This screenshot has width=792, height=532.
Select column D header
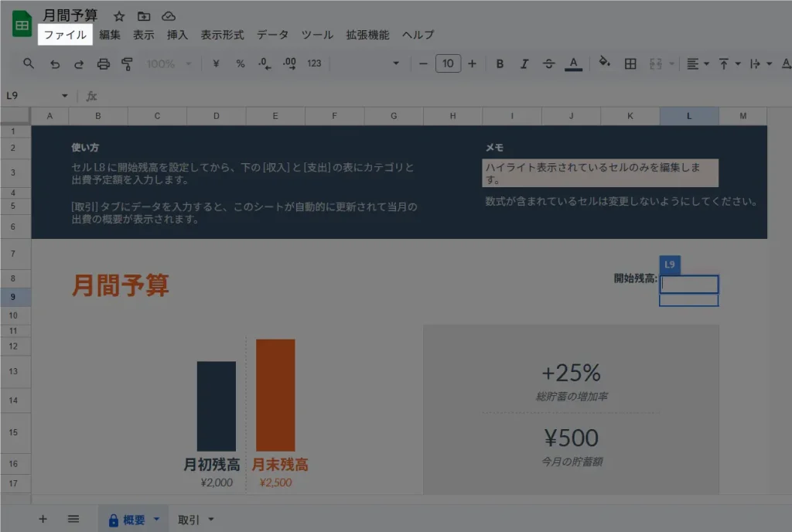coord(217,116)
